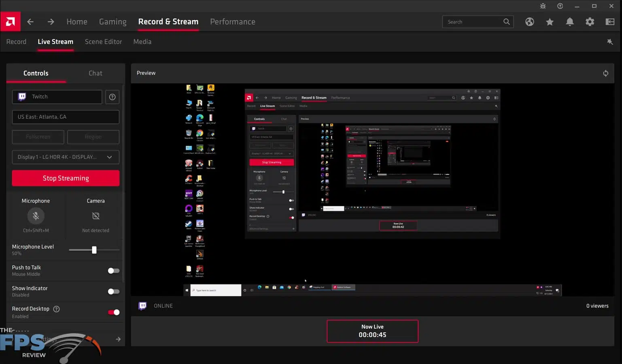Open the help question mark icon
622x364 pixels.
coord(560,6)
